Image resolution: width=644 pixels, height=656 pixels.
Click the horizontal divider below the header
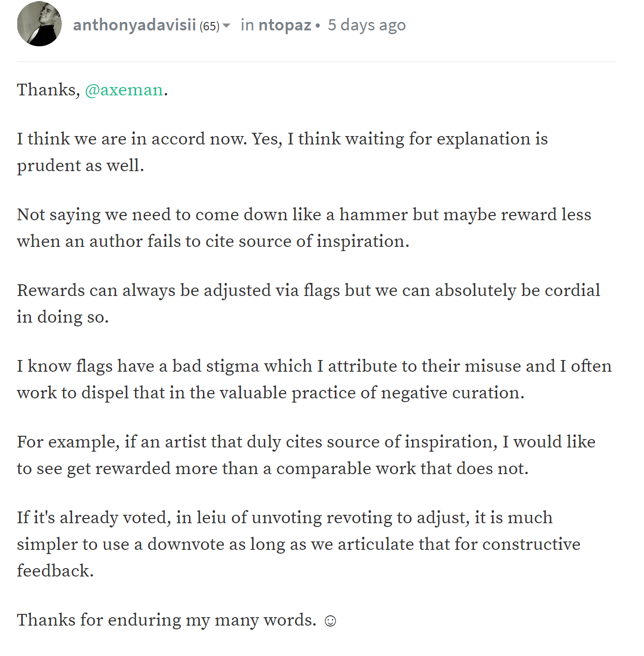(316, 62)
